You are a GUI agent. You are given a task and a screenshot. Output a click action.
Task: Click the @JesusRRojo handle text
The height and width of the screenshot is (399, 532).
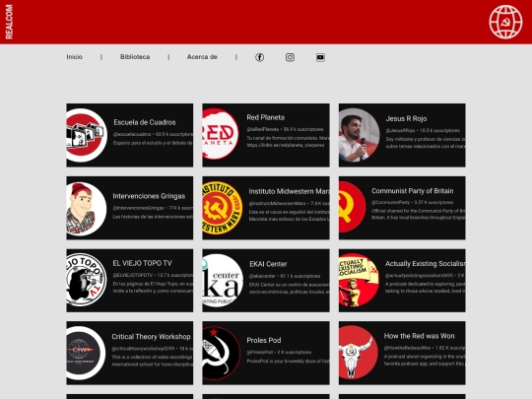pos(400,131)
